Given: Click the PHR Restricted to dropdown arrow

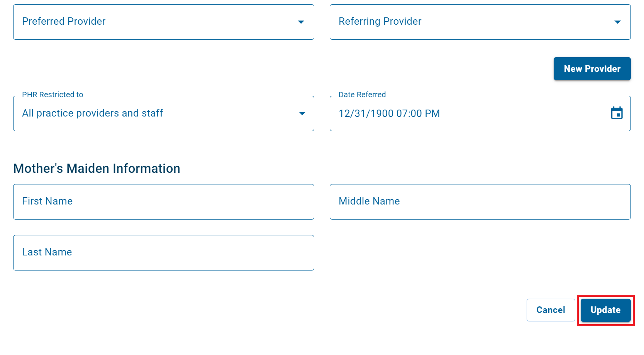Looking at the screenshot, I should pos(302,114).
